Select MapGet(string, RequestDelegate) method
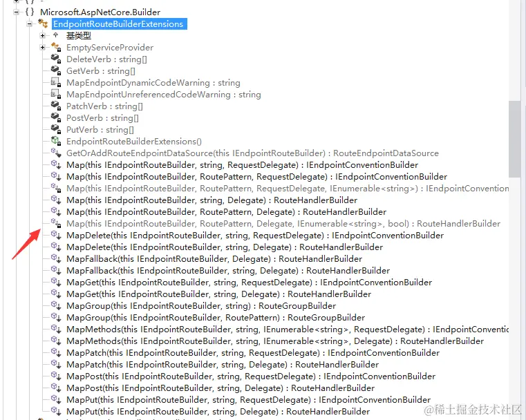Image resolution: width=526 pixels, height=420 pixels. pos(250,283)
